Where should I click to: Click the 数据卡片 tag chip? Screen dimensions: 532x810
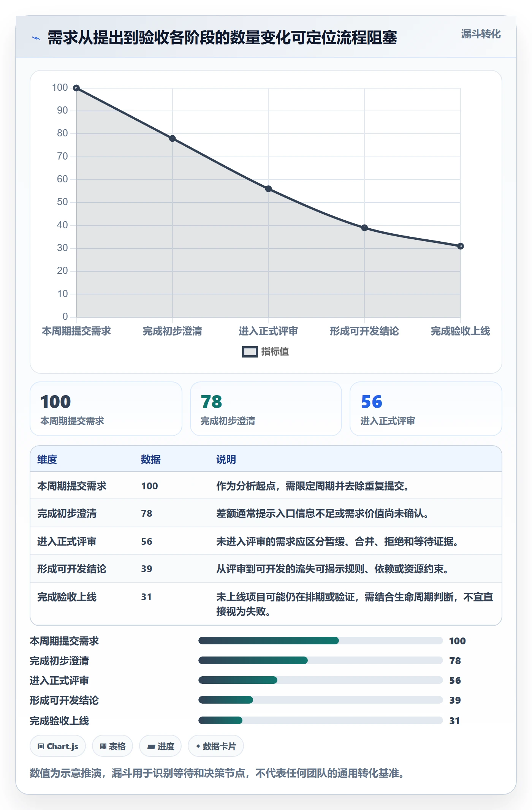[216, 746]
